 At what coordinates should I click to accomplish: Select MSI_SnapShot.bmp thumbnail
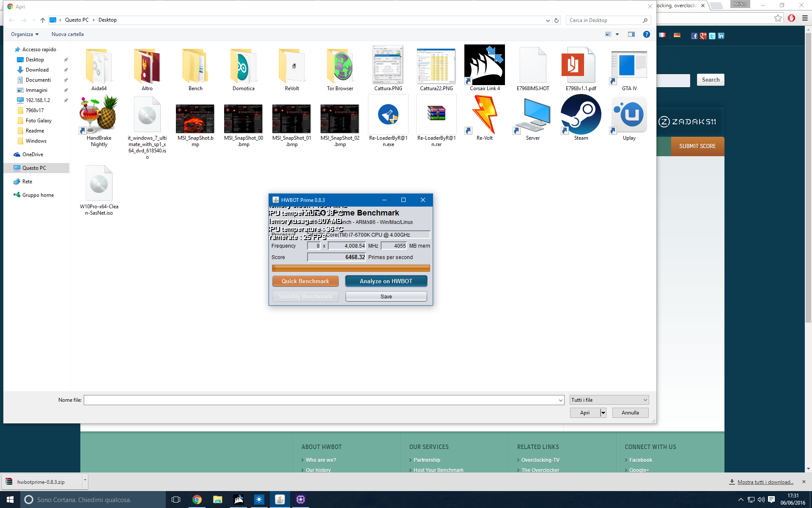(x=195, y=119)
